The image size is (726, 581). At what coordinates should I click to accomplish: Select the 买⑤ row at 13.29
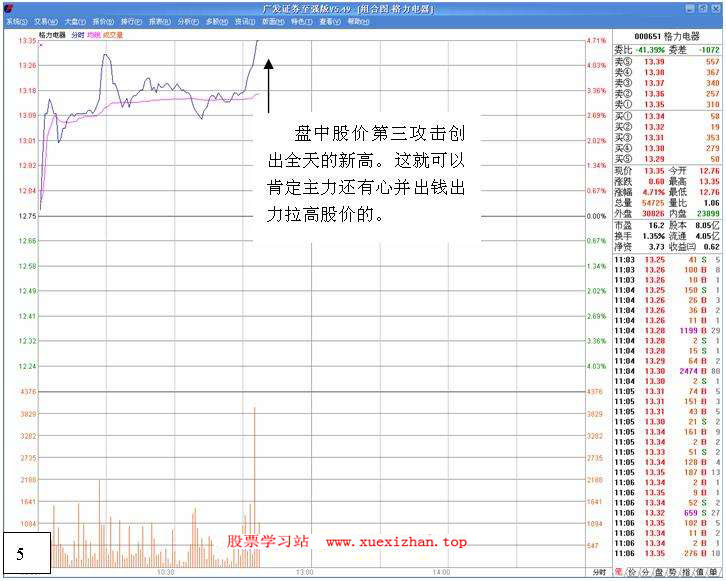(667, 159)
